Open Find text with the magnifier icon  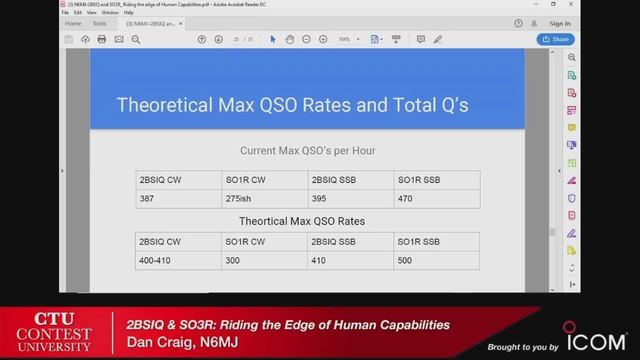(x=136, y=39)
